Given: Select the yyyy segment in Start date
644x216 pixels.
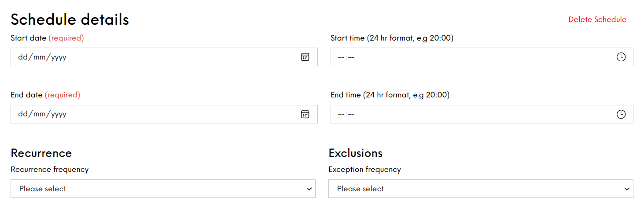Looking at the screenshot, I should [x=59, y=57].
